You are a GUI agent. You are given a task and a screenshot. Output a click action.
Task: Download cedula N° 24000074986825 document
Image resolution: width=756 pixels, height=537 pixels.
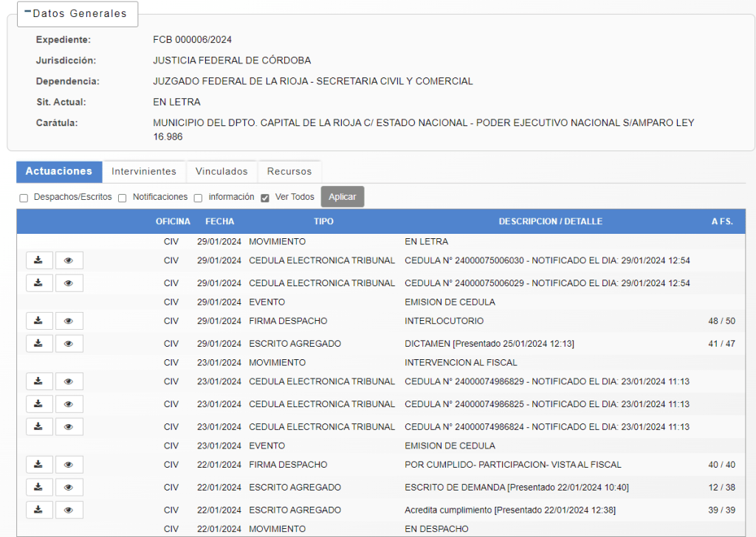pos(39,404)
